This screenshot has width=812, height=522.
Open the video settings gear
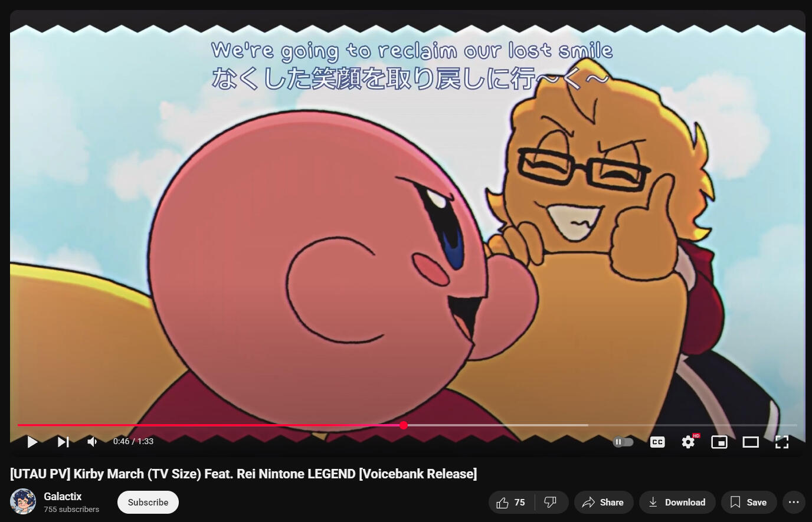[x=688, y=442]
